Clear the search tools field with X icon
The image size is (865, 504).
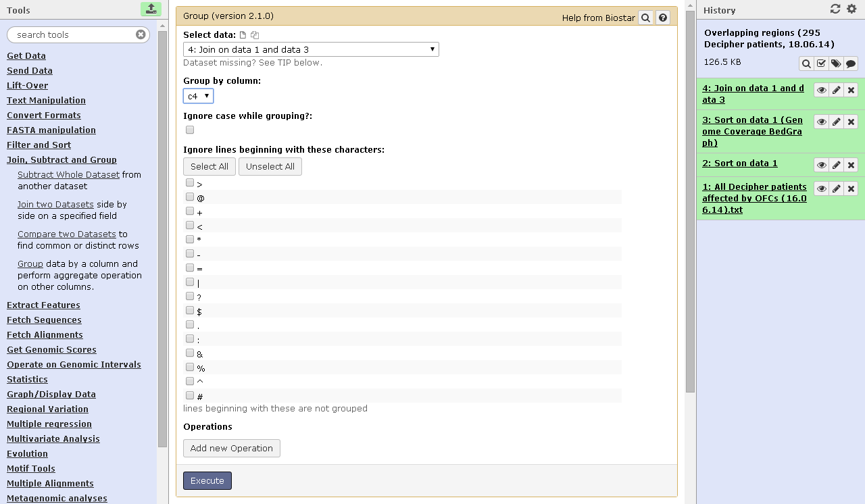click(141, 34)
